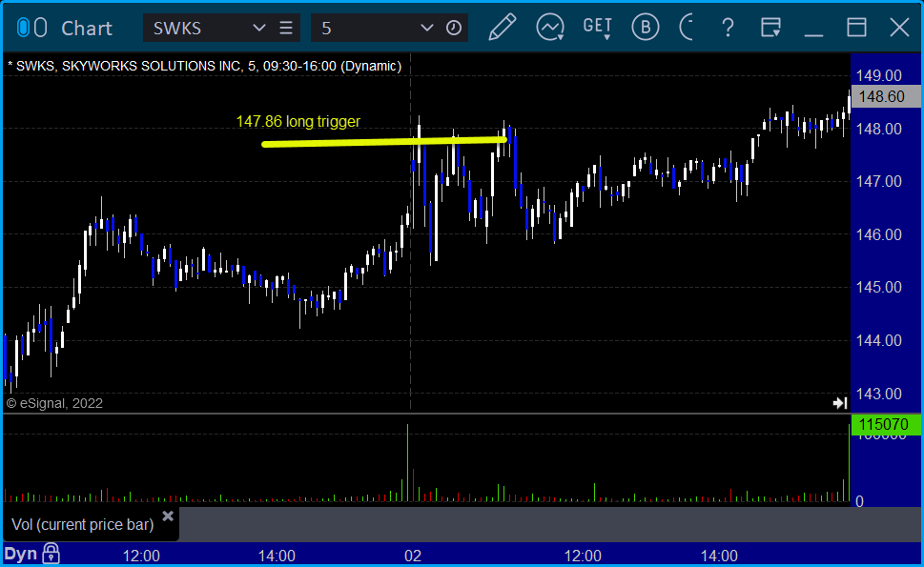The image size is (924, 567).
Task: Expand the interval dropdown arrow next to 5
Action: click(426, 28)
